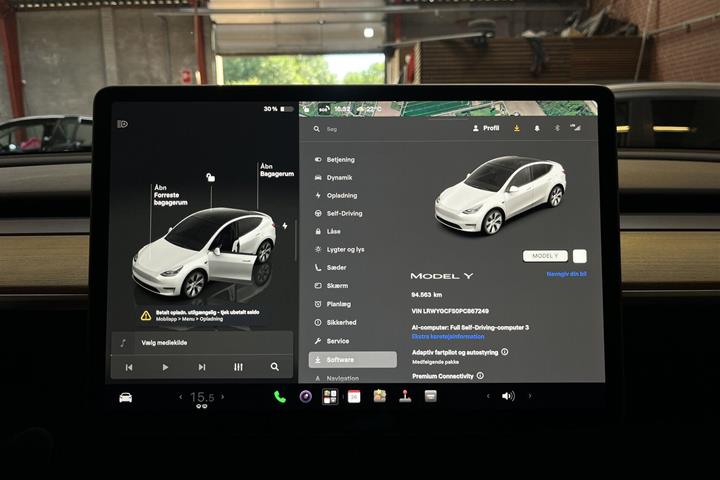Open notifications bell icon
The width and height of the screenshot is (720, 480).
click(537, 128)
